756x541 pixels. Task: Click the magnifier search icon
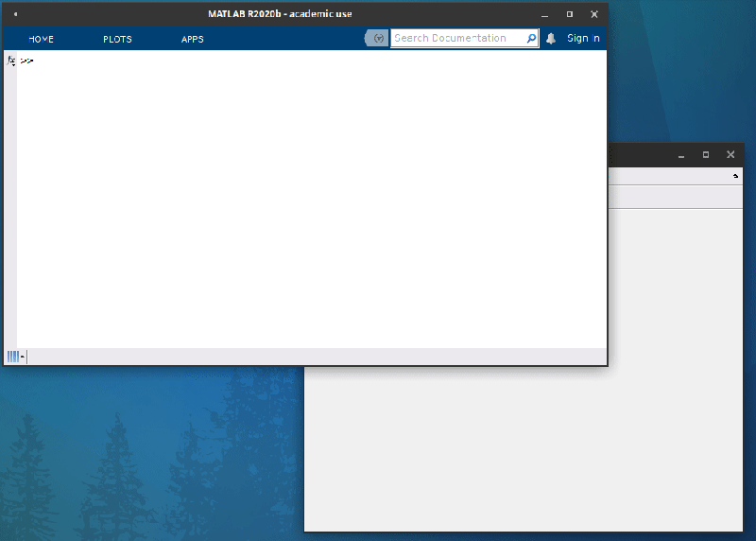tap(531, 38)
